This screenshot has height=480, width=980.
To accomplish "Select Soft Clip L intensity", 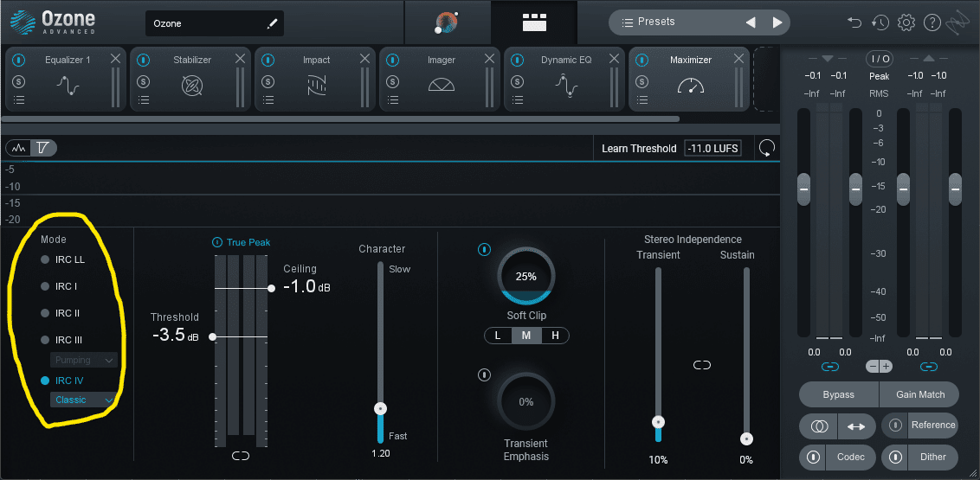I will coord(498,336).
